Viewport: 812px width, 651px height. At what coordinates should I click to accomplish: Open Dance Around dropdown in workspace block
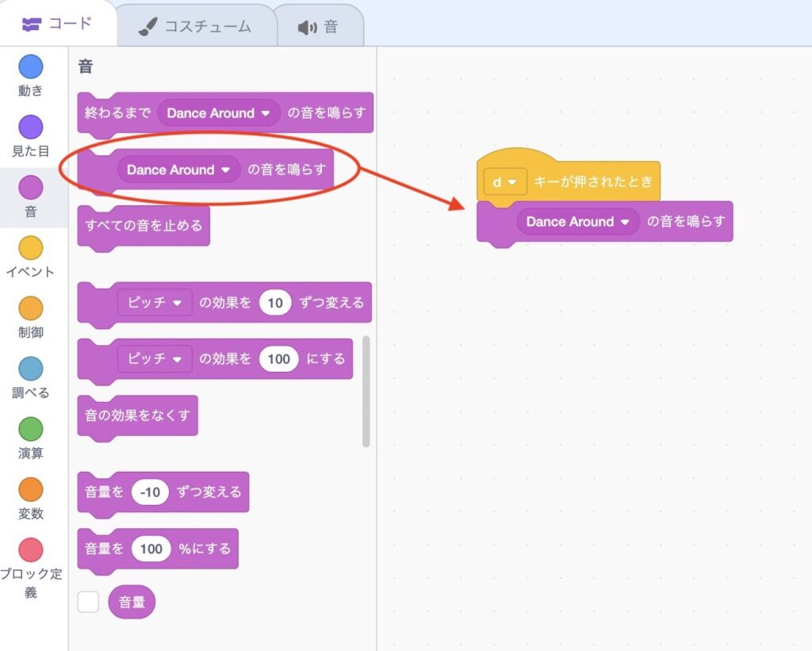click(x=578, y=222)
